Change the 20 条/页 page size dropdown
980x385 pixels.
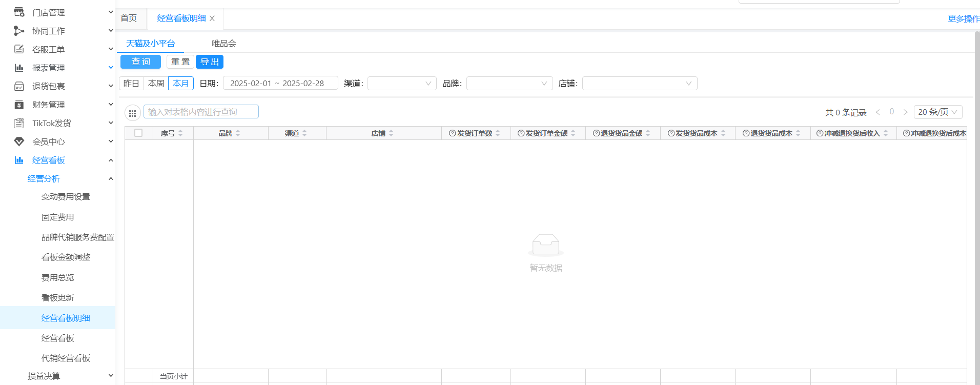coord(937,112)
